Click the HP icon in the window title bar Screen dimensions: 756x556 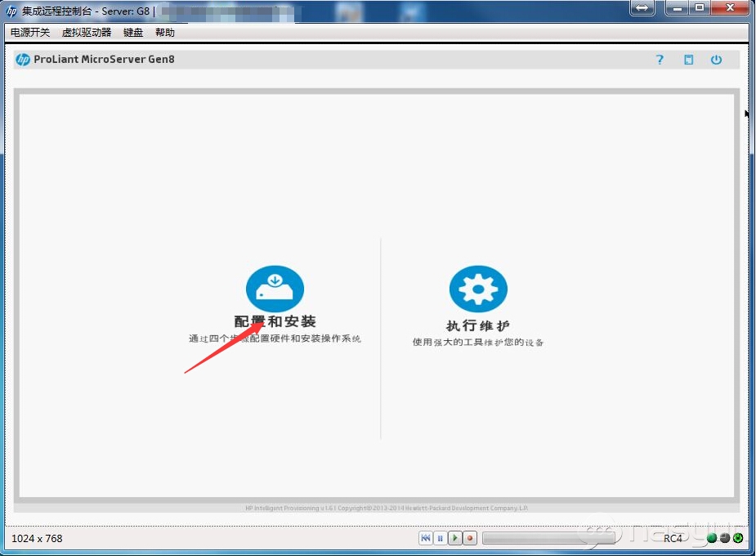tap(11, 11)
